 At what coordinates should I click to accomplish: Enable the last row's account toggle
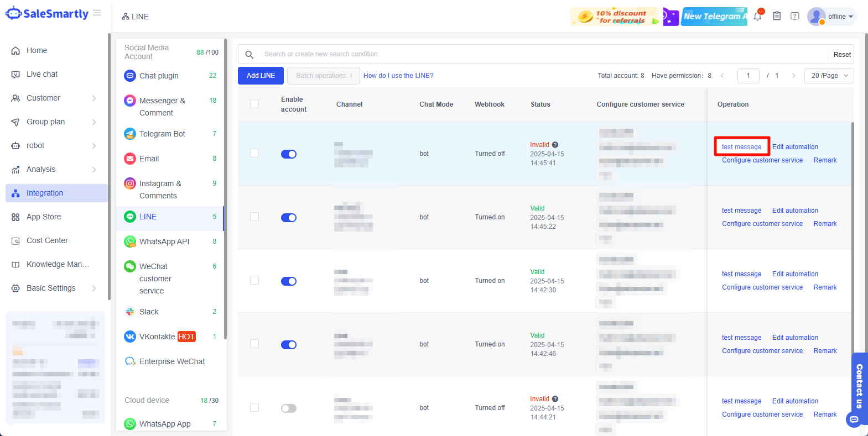pos(289,408)
